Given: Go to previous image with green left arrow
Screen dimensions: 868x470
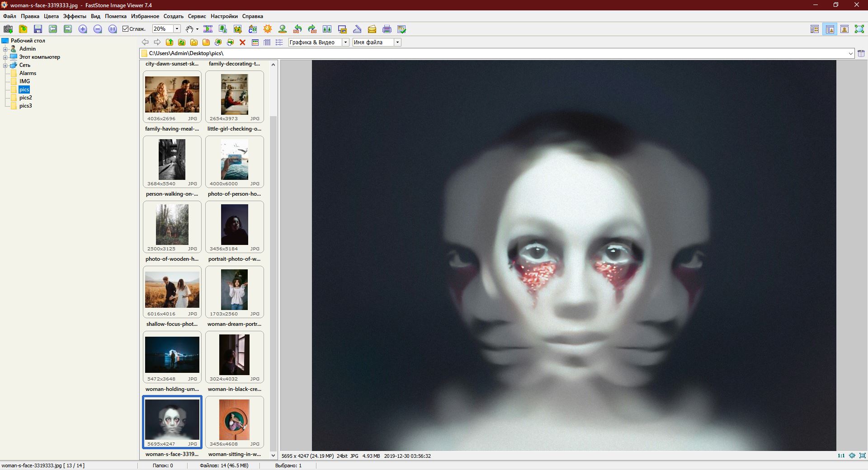Looking at the screenshot, I should [x=53, y=29].
